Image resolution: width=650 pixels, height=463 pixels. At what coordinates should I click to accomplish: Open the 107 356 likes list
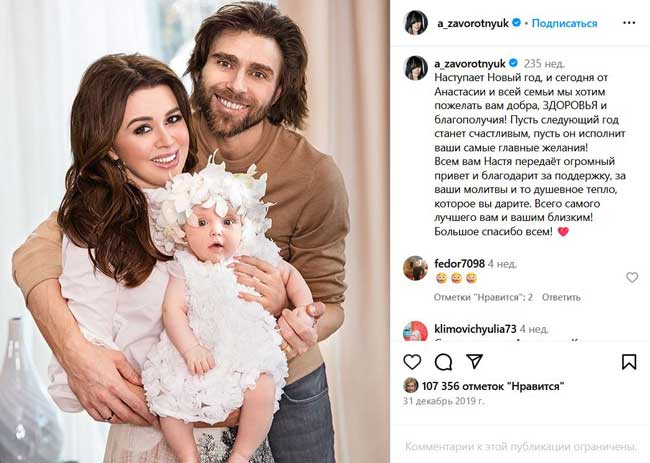click(493, 386)
